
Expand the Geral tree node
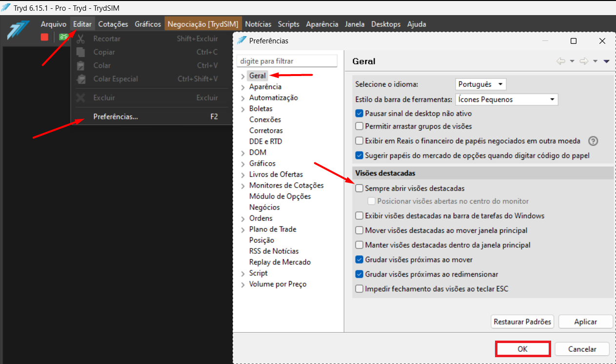click(x=243, y=76)
